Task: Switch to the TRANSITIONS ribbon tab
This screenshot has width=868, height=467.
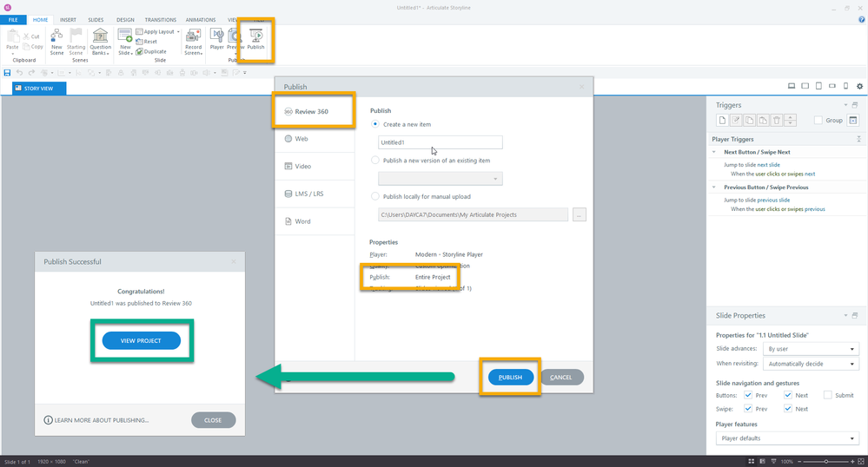Action: (161, 19)
